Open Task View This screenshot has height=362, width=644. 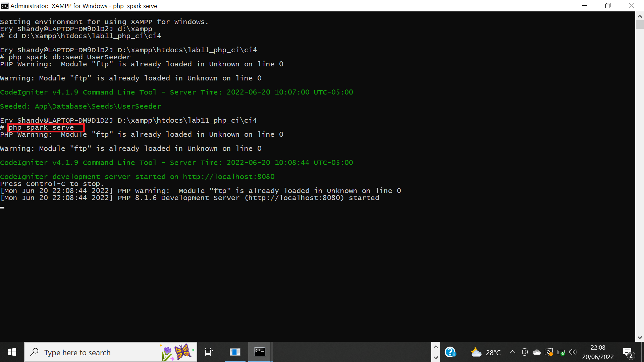click(x=209, y=352)
